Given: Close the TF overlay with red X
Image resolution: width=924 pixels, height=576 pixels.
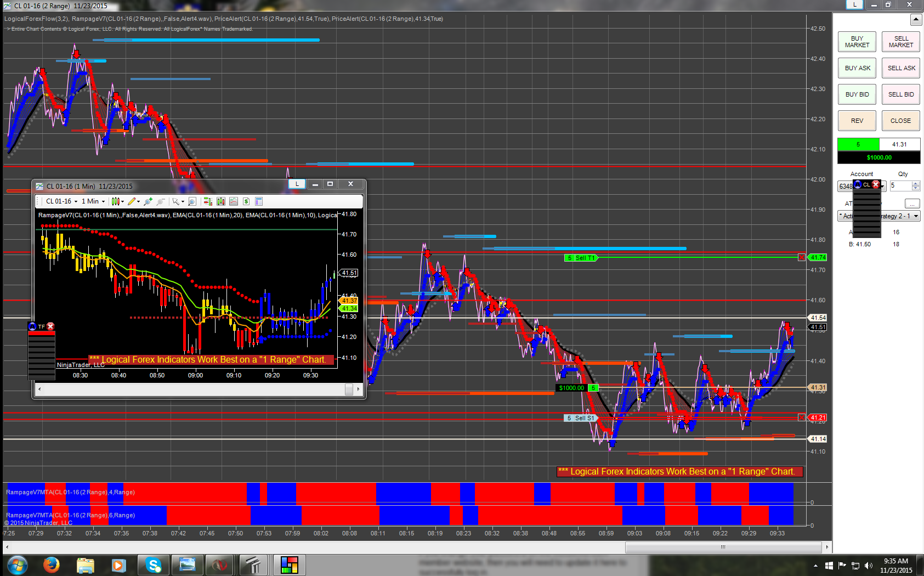Looking at the screenshot, I should click(50, 326).
